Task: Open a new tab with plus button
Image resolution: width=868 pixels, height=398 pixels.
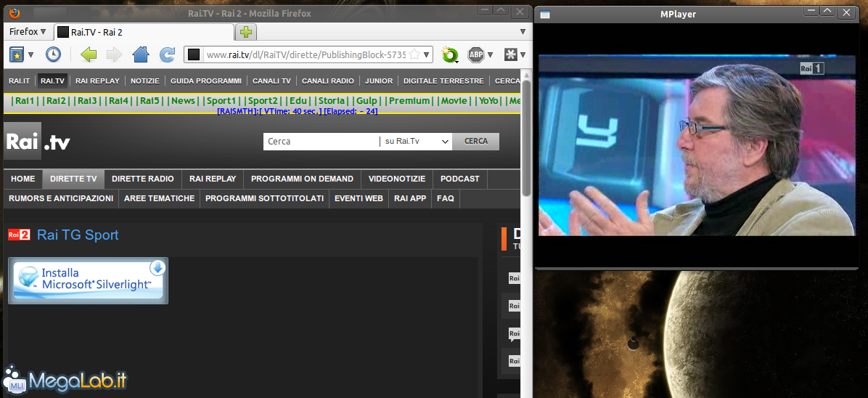Action: 246,32
